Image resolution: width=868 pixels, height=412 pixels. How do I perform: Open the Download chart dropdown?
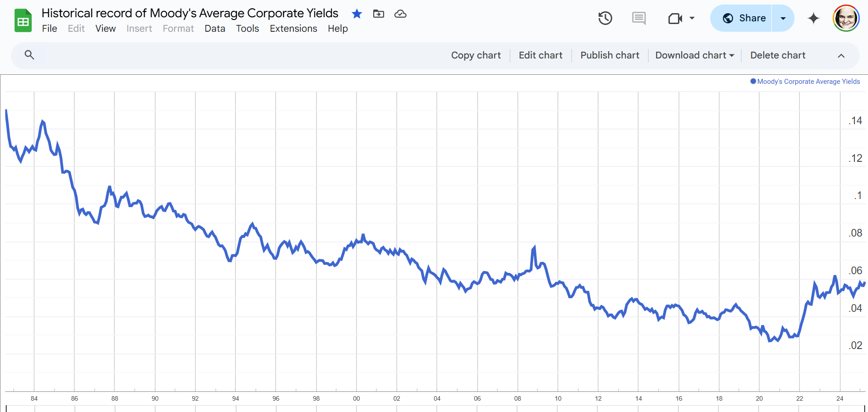tap(694, 55)
